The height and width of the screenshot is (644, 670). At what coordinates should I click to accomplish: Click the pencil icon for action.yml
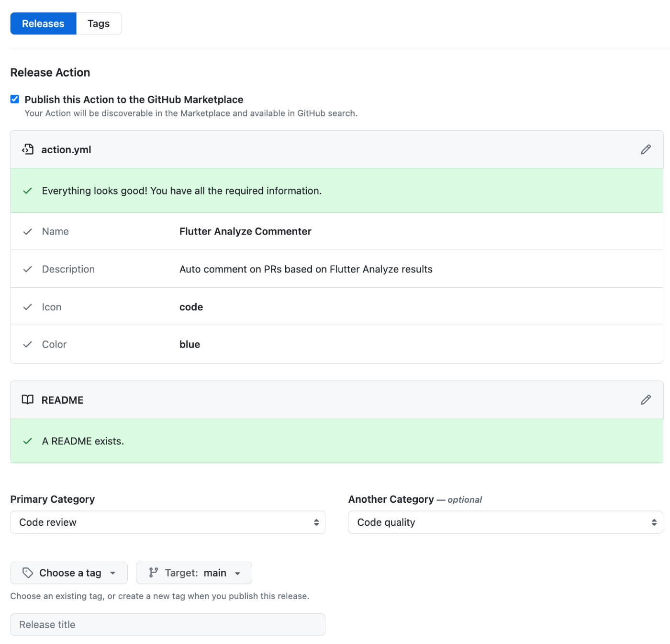646,149
